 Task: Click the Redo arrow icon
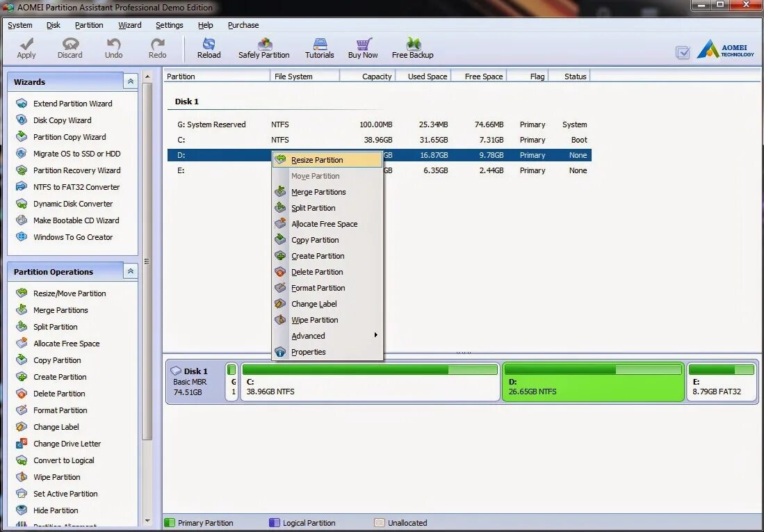tap(157, 44)
